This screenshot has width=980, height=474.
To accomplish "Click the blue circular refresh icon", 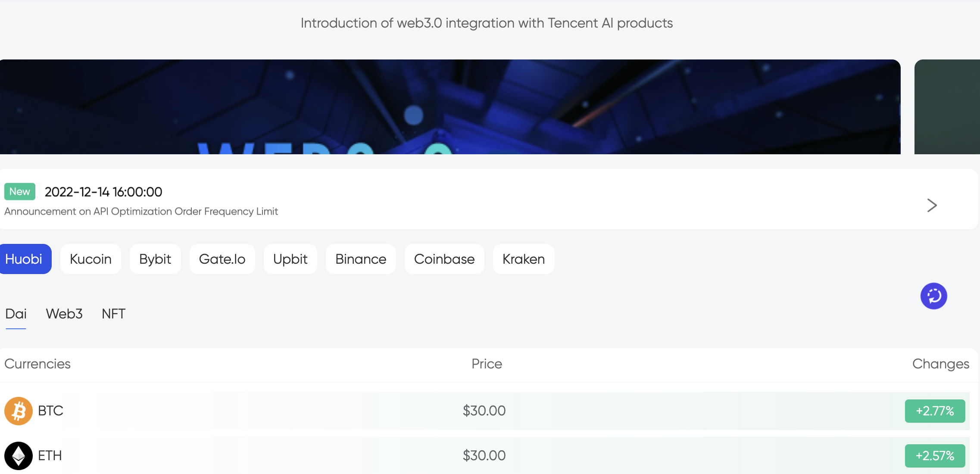I will (933, 296).
